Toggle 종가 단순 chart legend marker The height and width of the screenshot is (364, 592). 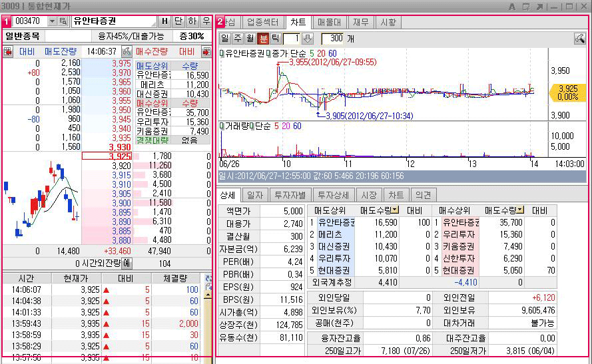pos(268,53)
